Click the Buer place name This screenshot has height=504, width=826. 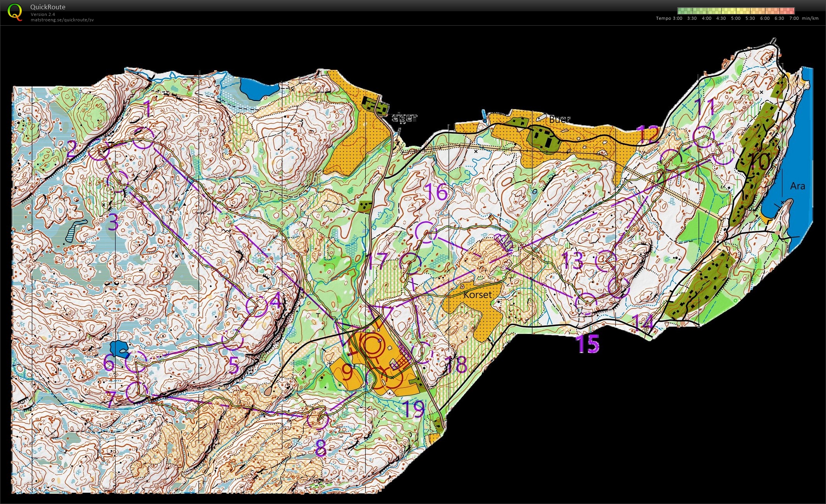click(560, 119)
